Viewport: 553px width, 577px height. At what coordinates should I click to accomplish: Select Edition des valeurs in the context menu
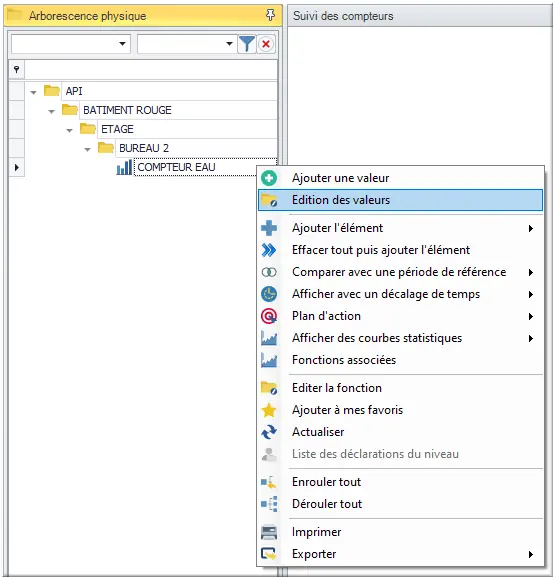click(400, 200)
